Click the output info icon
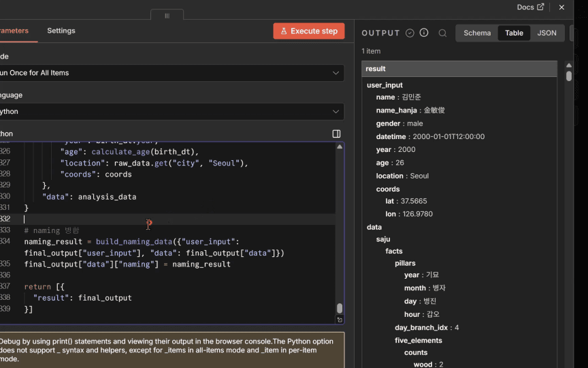The width and height of the screenshot is (588, 368). (x=424, y=33)
